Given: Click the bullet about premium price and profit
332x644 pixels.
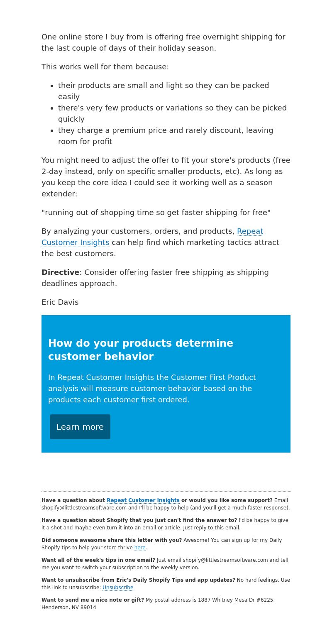Looking at the screenshot, I should (x=166, y=136).
